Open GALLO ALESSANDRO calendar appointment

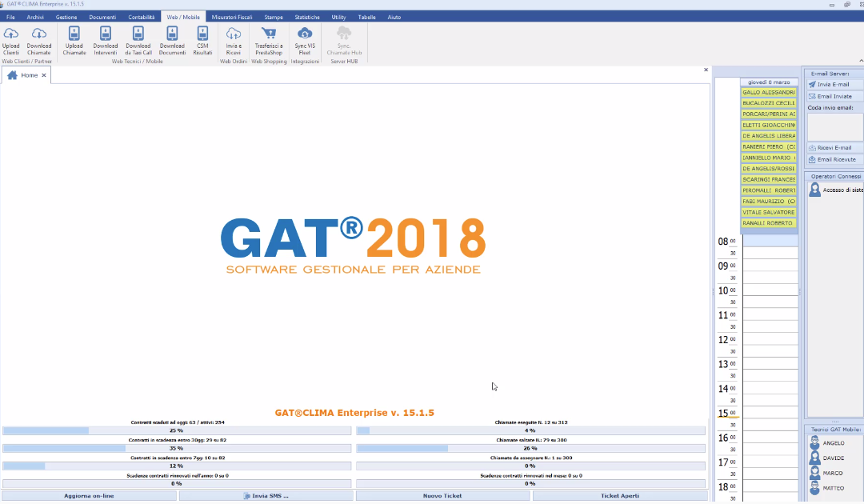coord(769,93)
